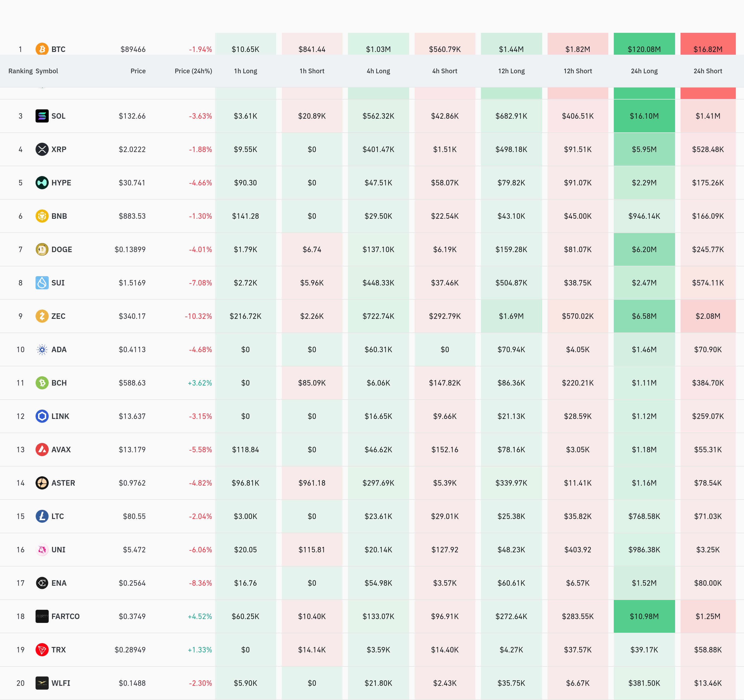Click the XRP coin icon
This screenshot has width=744, height=700.
42,149
